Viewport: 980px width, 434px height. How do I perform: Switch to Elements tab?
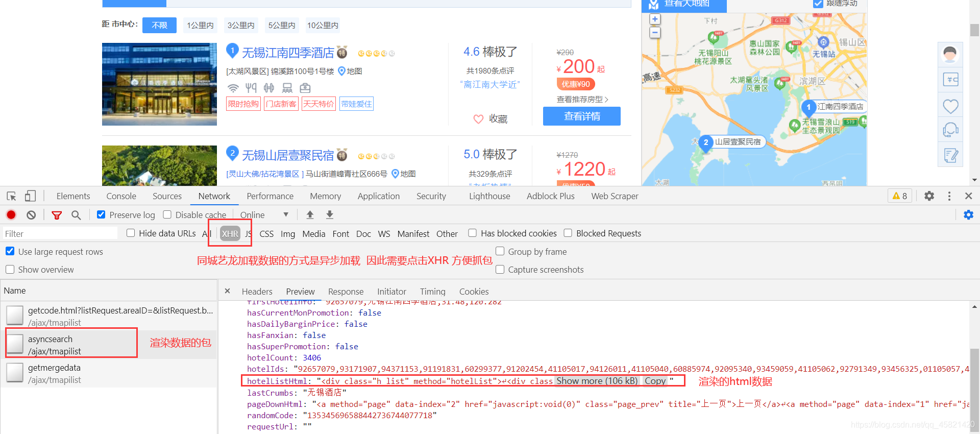click(x=73, y=196)
